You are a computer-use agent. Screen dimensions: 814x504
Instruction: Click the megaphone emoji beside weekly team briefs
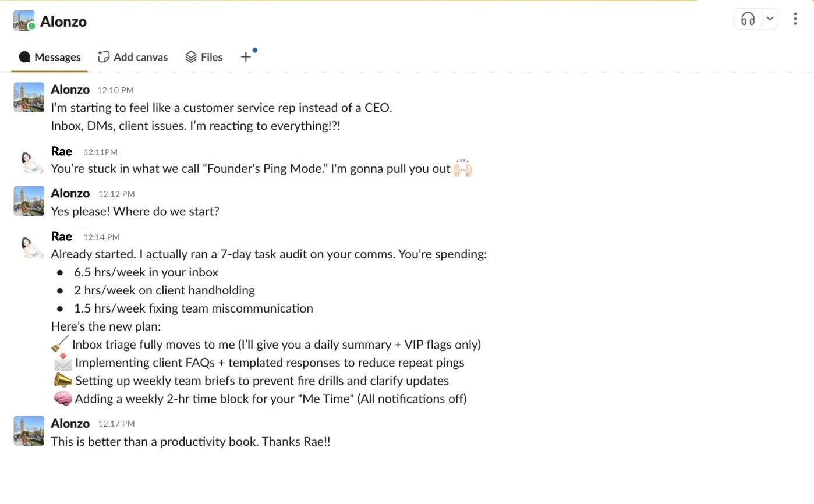point(62,381)
